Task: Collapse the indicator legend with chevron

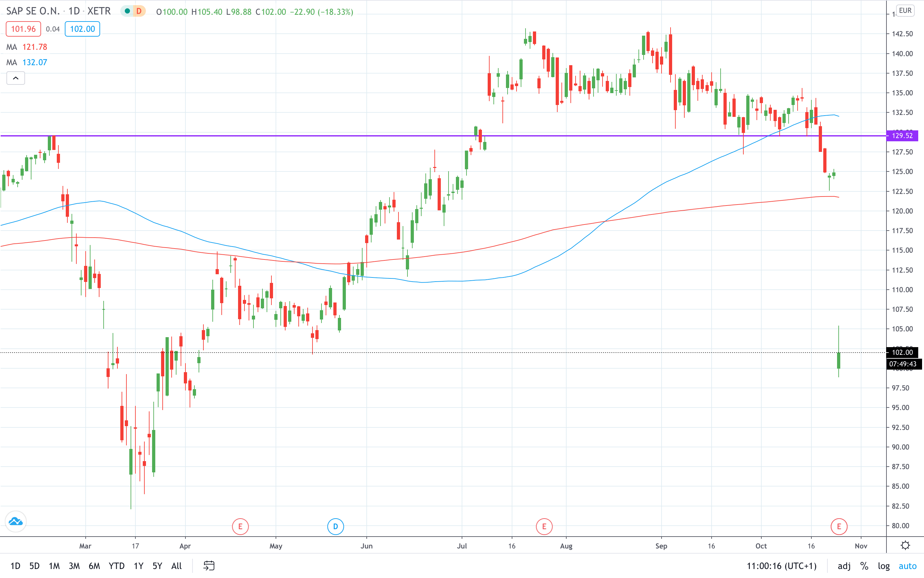Action: [x=16, y=78]
